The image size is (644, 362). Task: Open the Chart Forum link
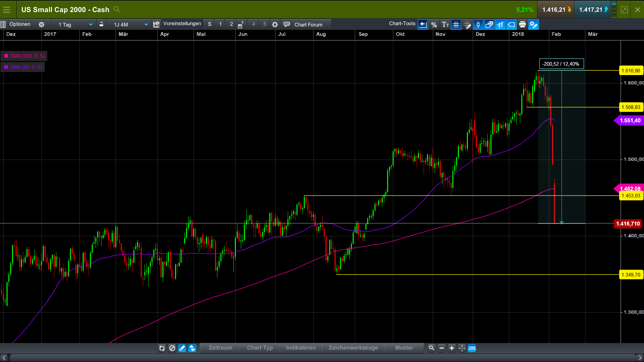click(308, 24)
